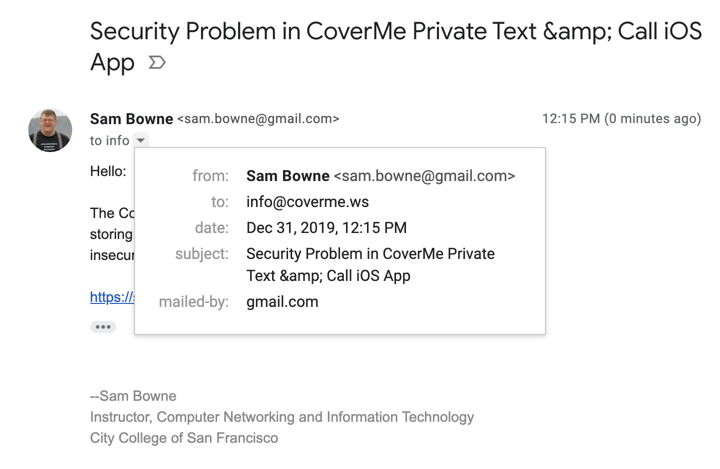Open the partially hidden https link

coord(111,297)
